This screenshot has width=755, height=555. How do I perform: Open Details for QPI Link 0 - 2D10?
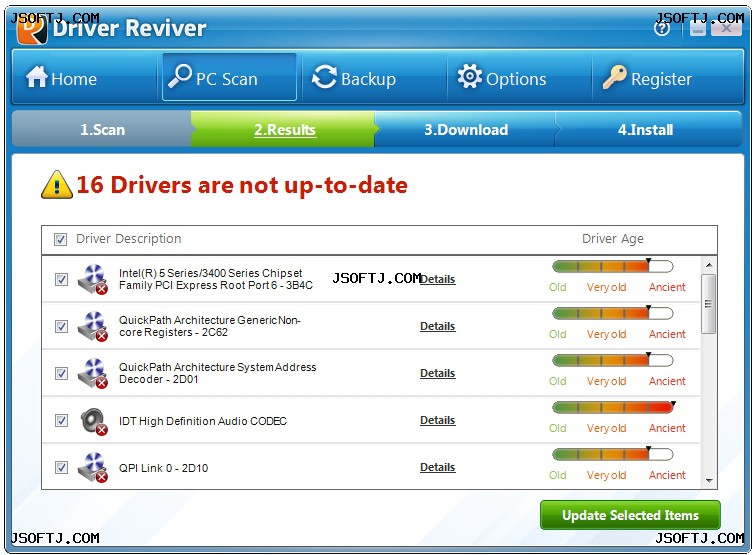437,467
